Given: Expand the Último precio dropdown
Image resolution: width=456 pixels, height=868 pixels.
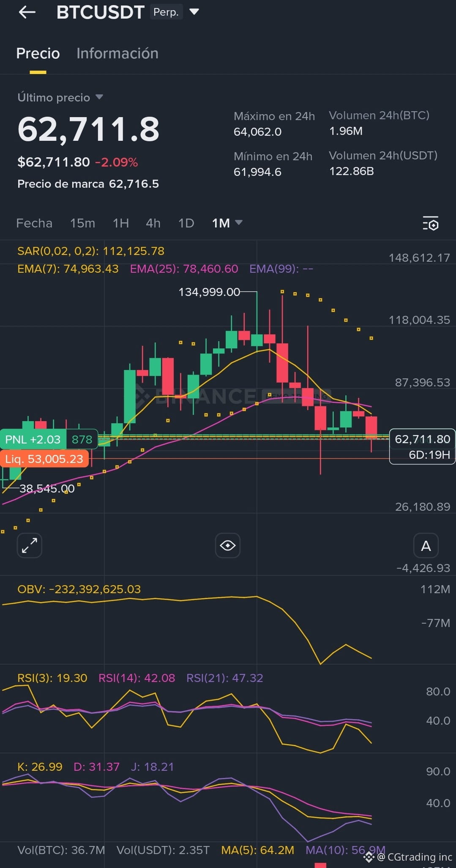Looking at the screenshot, I should pos(99,97).
